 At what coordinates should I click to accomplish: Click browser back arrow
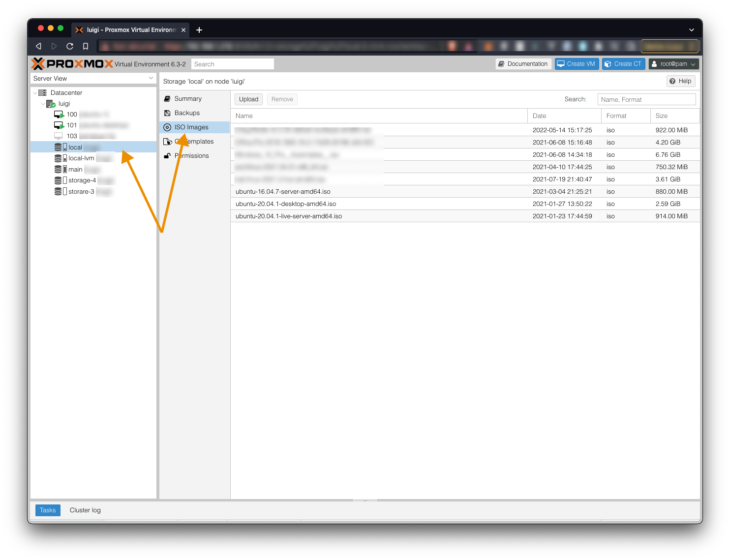(38, 46)
